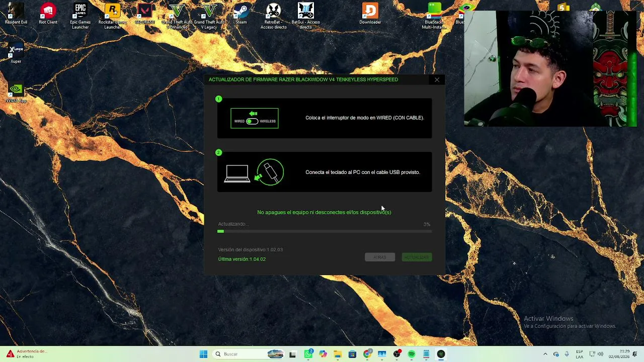Image resolution: width=644 pixels, height=362 pixels.
Task: Launch Copilot from the taskbar
Action: point(323,354)
